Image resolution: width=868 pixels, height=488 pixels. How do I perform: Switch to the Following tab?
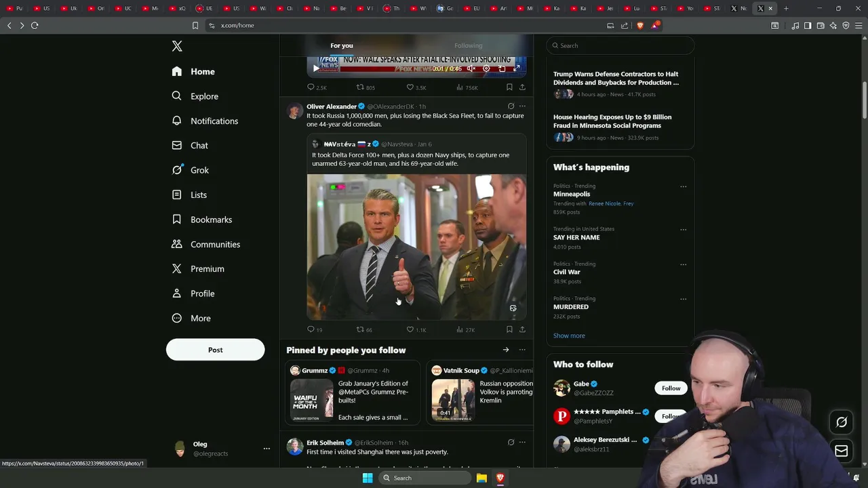click(x=468, y=45)
